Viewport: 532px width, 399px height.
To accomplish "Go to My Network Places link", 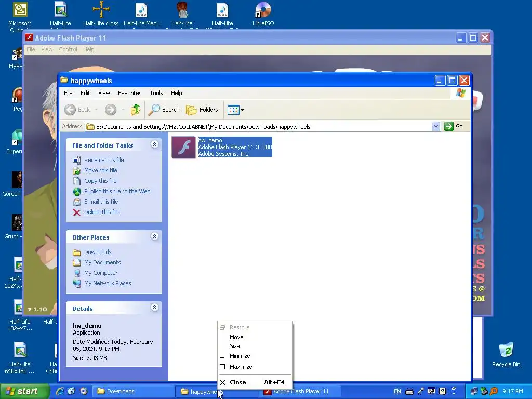I will click(x=108, y=283).
